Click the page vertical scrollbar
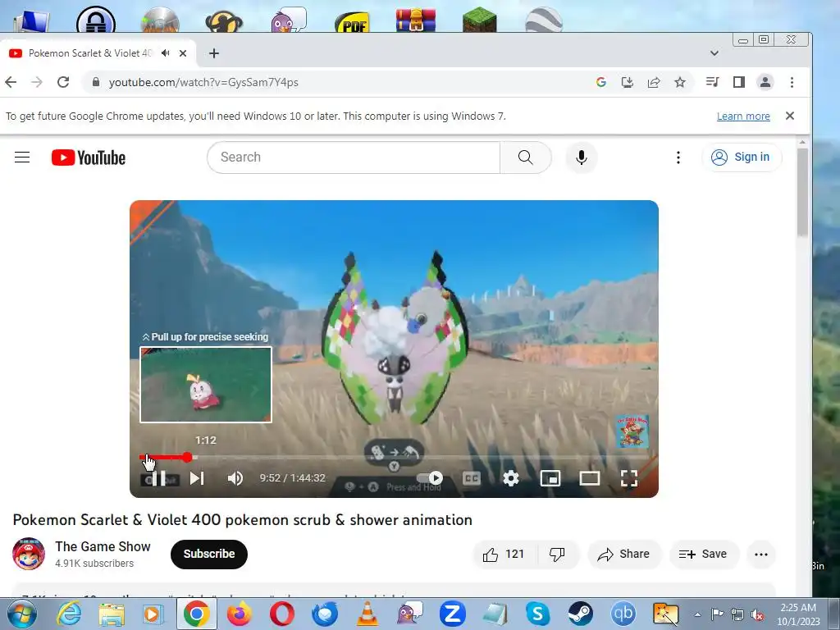840x630 pixels. pyautogui.click(x=802, y=193)
